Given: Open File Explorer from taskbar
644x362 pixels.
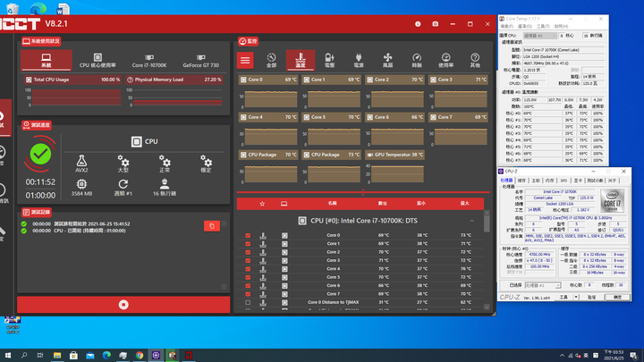Looking at the screenshot, I should tap(57, 355).
